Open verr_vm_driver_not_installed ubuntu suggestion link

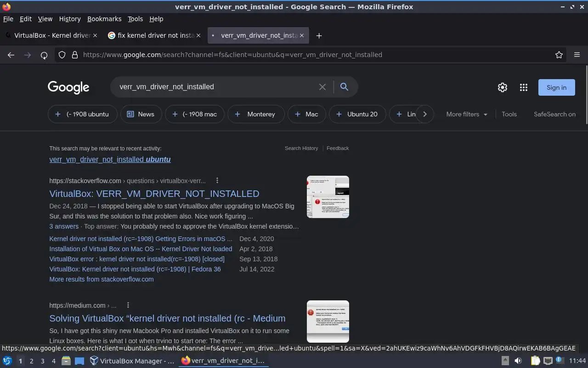point(110,160)
